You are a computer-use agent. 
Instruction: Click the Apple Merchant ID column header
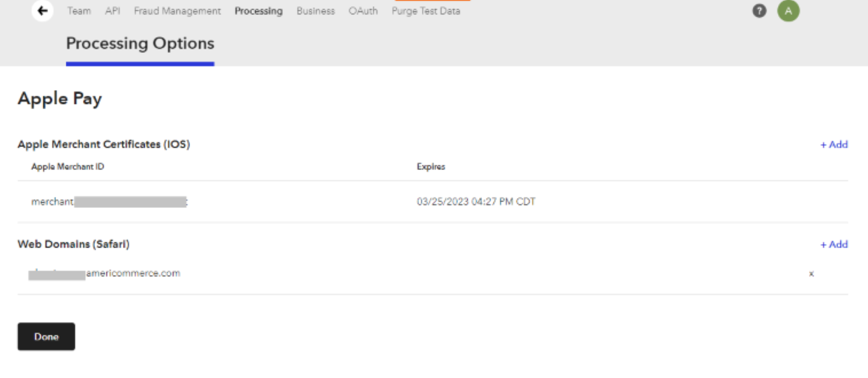click(68, 166)
